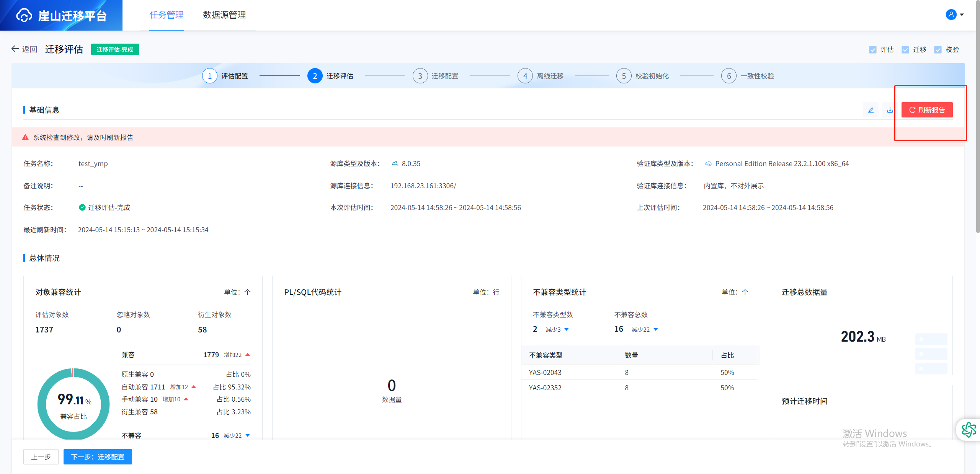Click step 1 circle 评估配置

click(209, 76)
